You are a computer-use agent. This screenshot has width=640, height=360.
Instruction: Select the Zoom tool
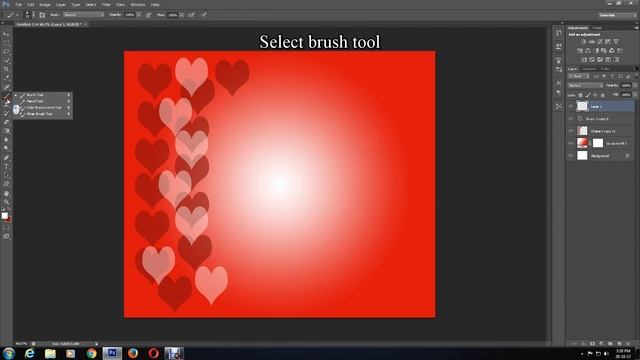(6, 202)
